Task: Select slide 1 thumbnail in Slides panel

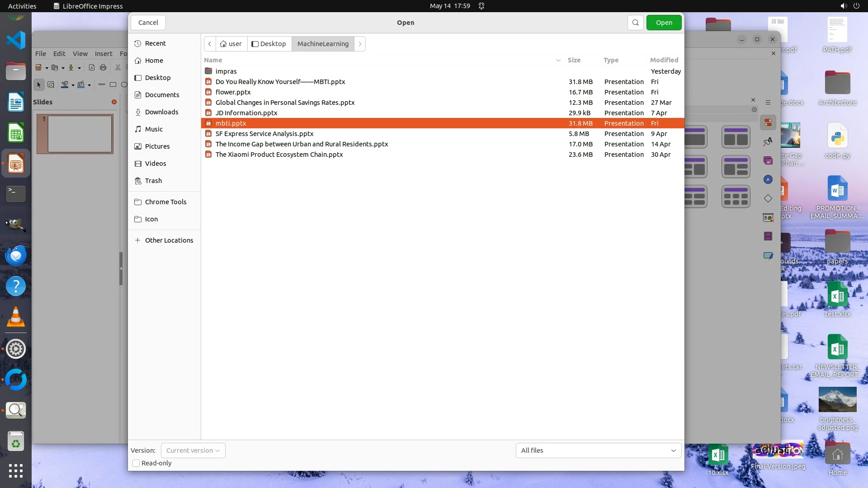Action: coord(80,134)
